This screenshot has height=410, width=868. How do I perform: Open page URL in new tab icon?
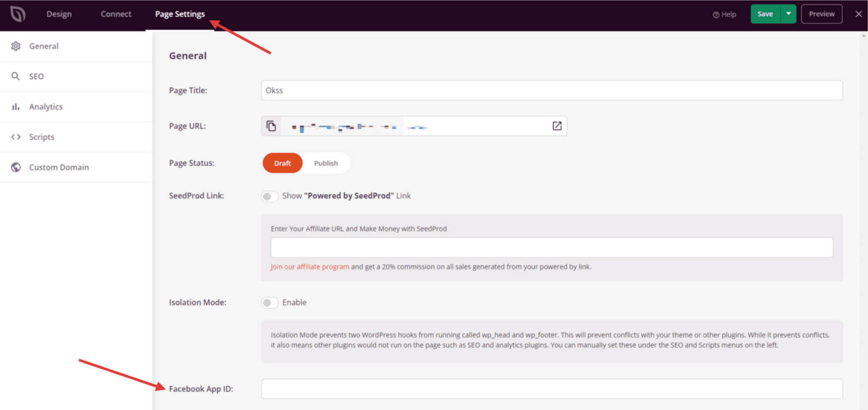[x=557, y=126]
